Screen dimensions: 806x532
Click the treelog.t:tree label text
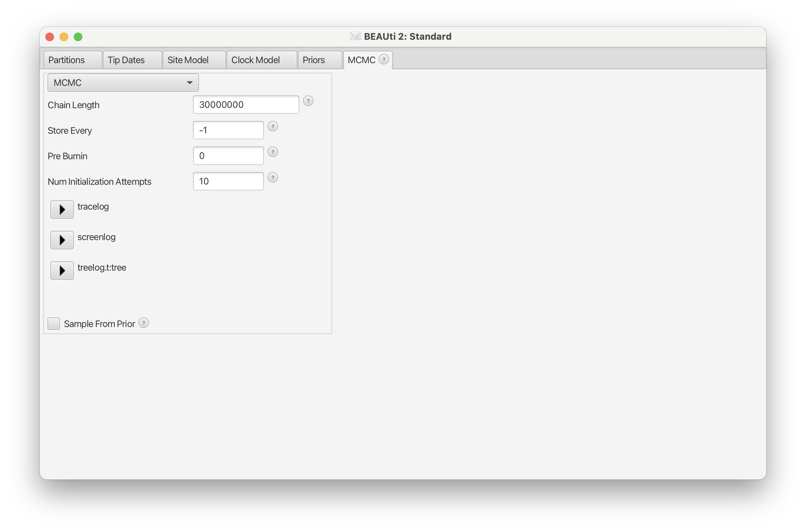pos(102,267)
